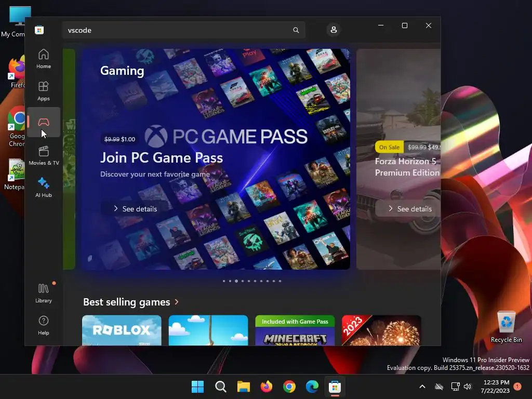This screenshot has width=532, height=399.
Task: Launch Firefox from taskbar
Action: [267, 387]
